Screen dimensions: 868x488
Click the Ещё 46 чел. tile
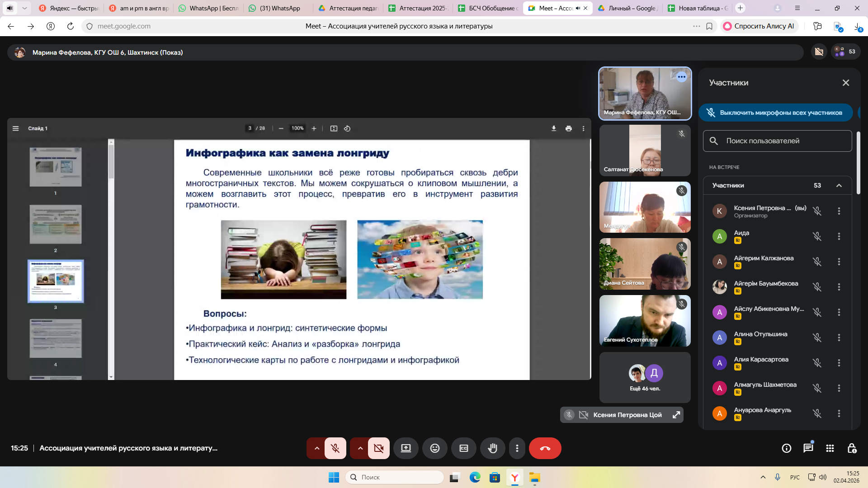645,377
